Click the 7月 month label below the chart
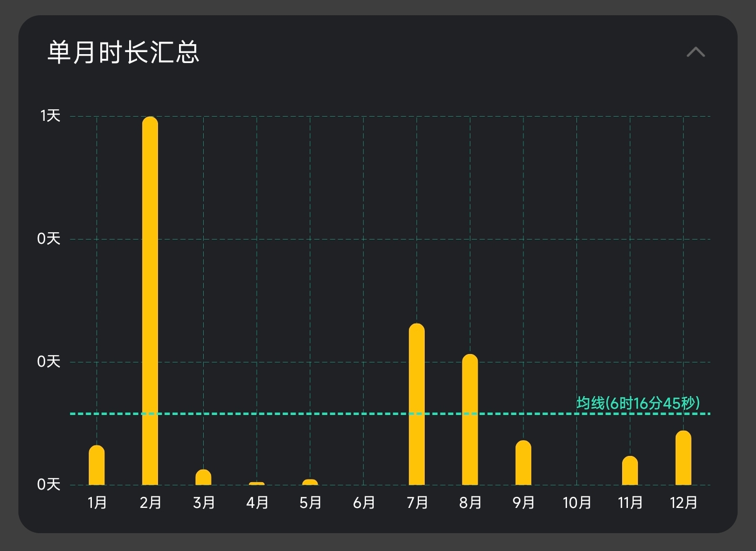 click(x=417, y=503)
